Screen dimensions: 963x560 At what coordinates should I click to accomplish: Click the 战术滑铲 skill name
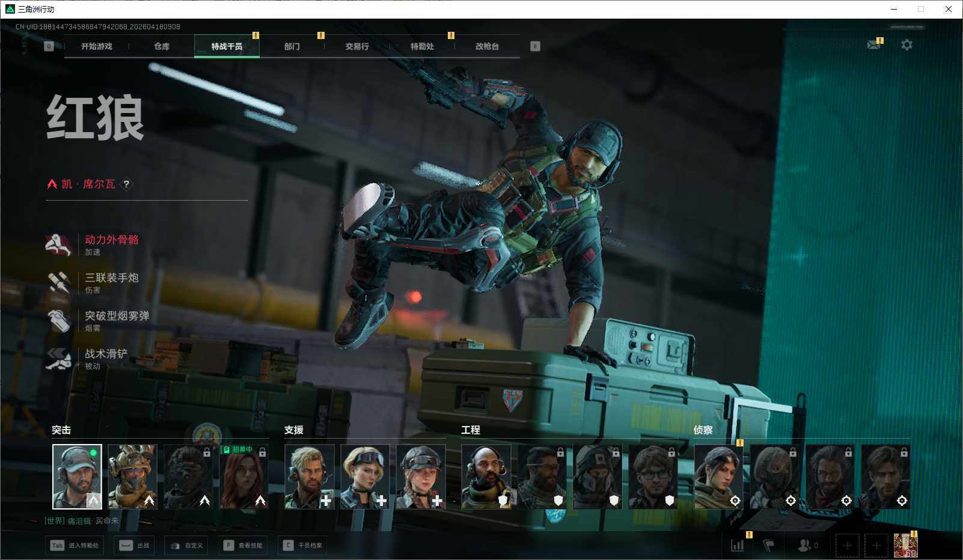click(106, 354)
